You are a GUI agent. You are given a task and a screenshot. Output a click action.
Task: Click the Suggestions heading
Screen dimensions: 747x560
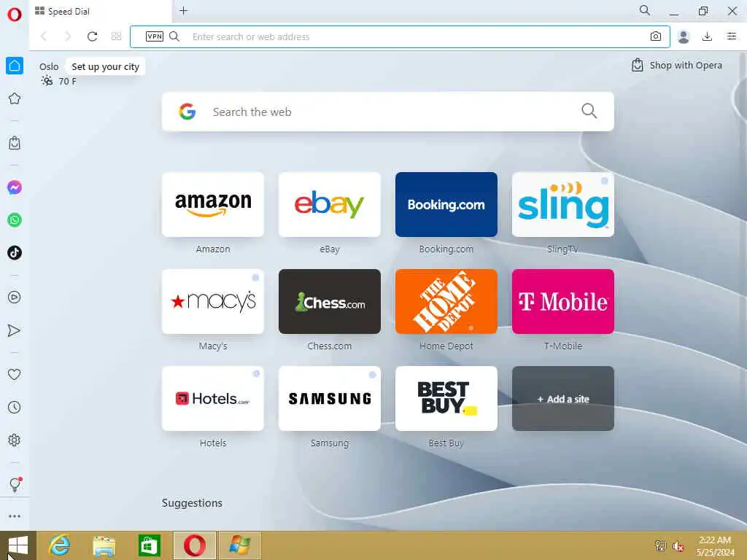[x=192, y=503]
